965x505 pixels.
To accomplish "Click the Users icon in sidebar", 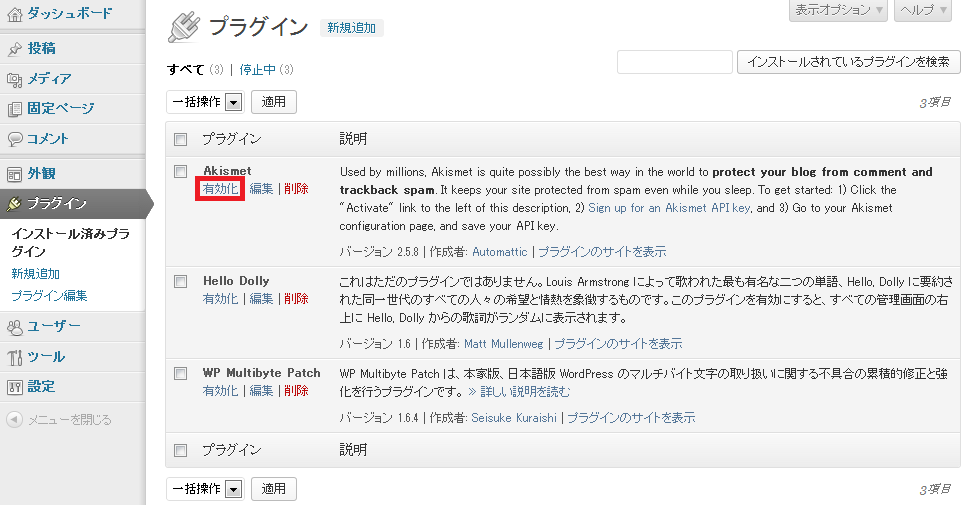I will click(x=15, y=326).
